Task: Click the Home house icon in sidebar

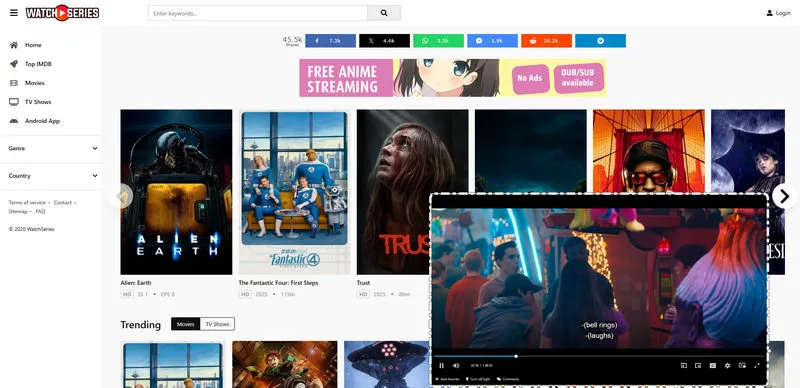Action: (x=14, y=45)
